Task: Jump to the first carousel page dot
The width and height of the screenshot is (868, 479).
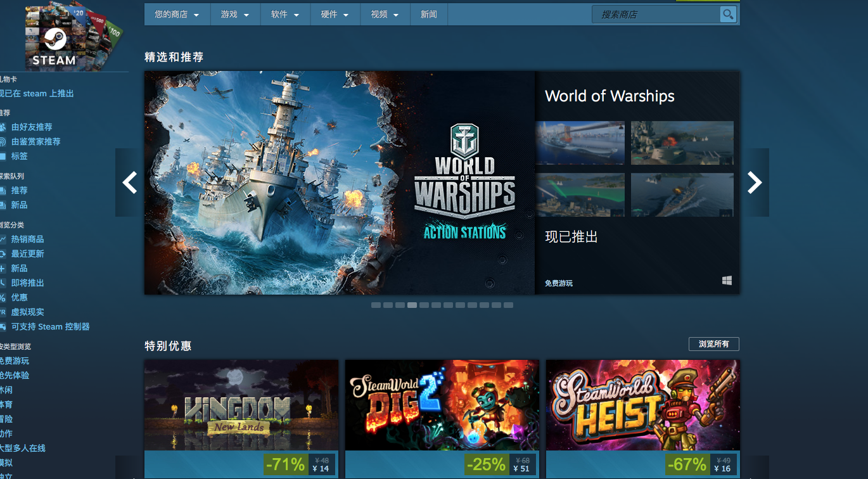Action: pos(376,305)
